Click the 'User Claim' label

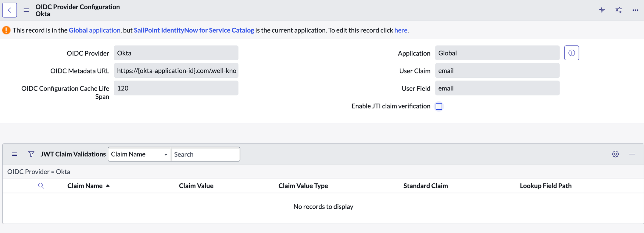coord(415,71)
